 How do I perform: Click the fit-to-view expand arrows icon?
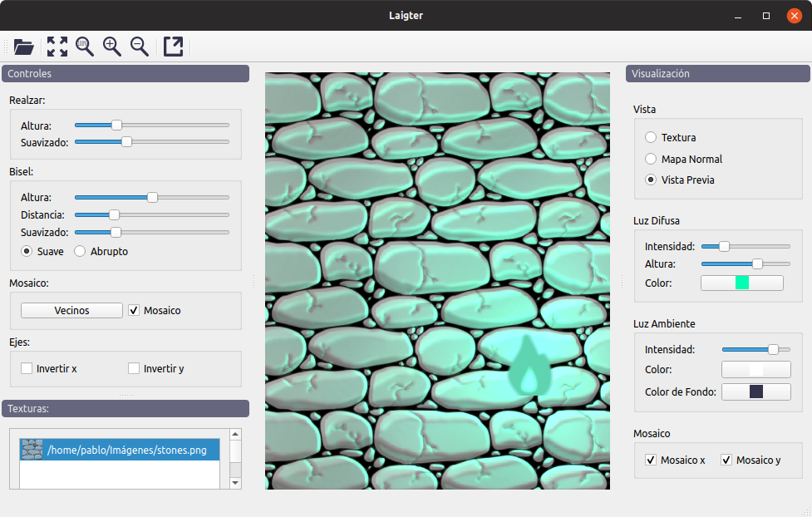57,47
